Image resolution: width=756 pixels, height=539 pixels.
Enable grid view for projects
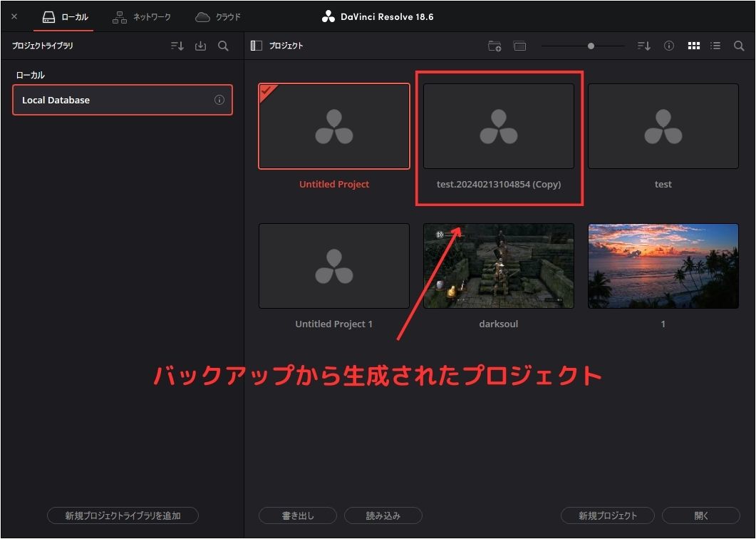(693, 46)
